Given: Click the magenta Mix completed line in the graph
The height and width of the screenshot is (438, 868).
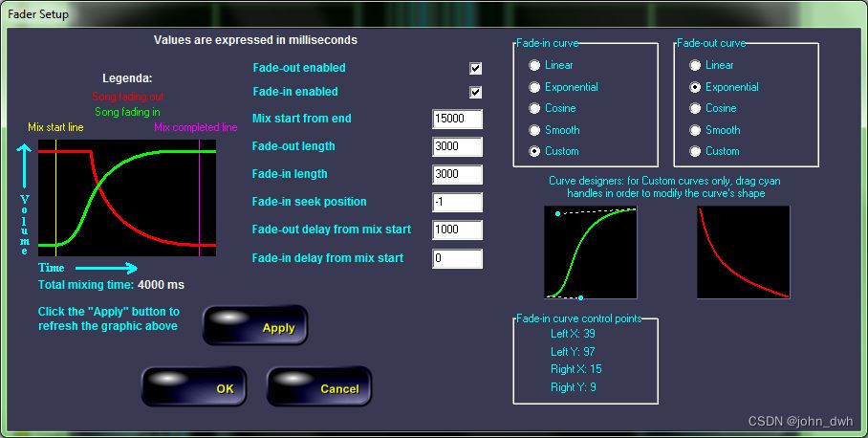Looking at the screenshot, I should coord(199,198).
